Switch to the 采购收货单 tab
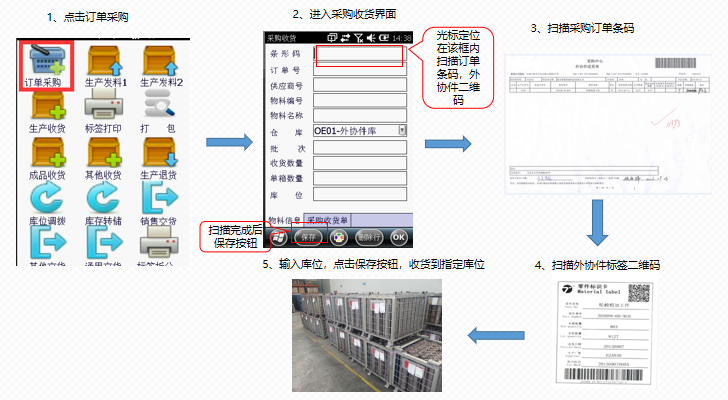728x400 pixels. [x=327, y=220]
